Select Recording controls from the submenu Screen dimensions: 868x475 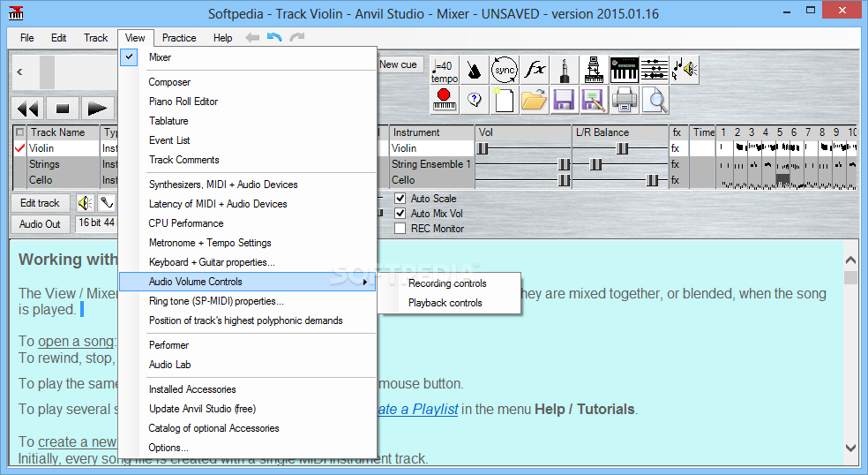coord(448,283)
